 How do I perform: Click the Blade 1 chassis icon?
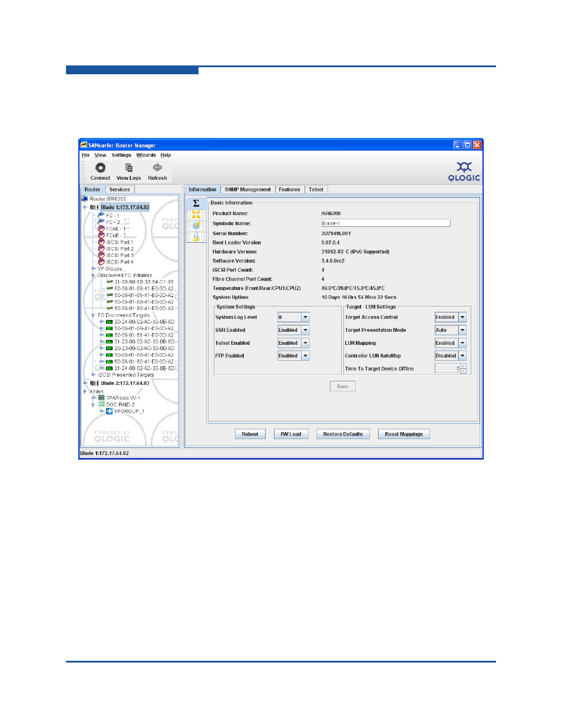[94, 207]
